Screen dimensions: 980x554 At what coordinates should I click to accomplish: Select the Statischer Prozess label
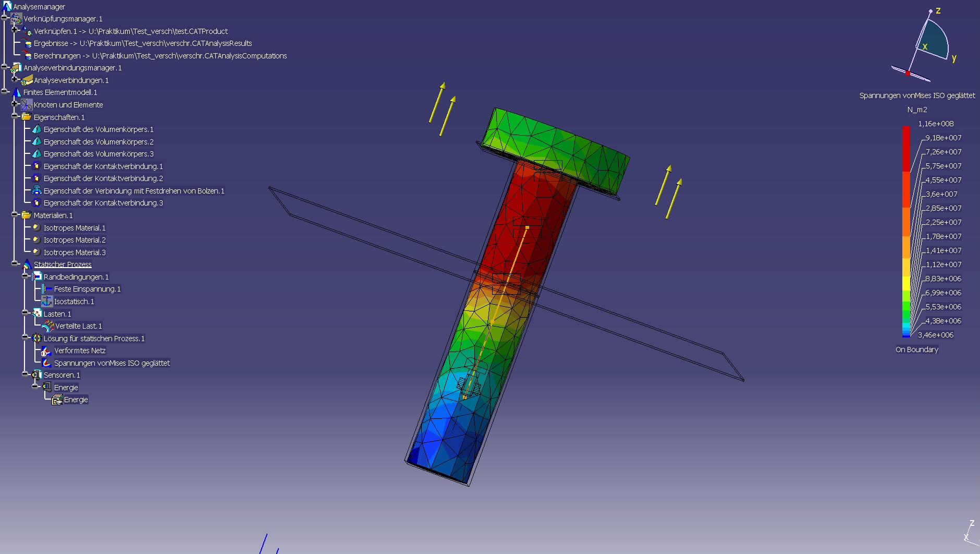point(63,264)
